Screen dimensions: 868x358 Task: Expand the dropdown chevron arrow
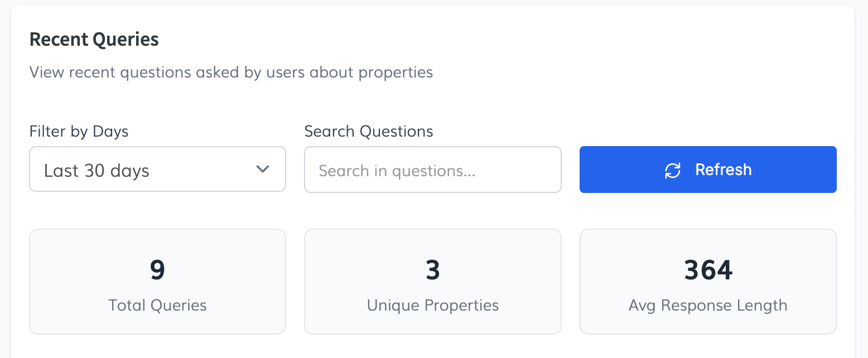pyautogui.click(x=263, y=169)
